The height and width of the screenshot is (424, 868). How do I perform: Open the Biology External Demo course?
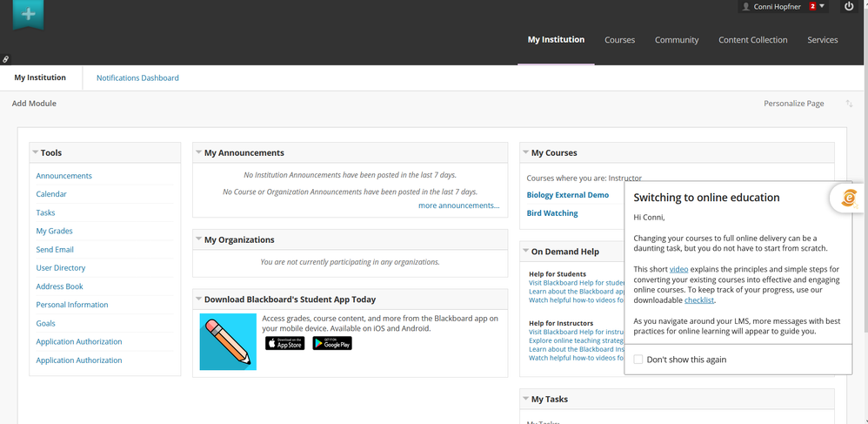tap(567, 195)
